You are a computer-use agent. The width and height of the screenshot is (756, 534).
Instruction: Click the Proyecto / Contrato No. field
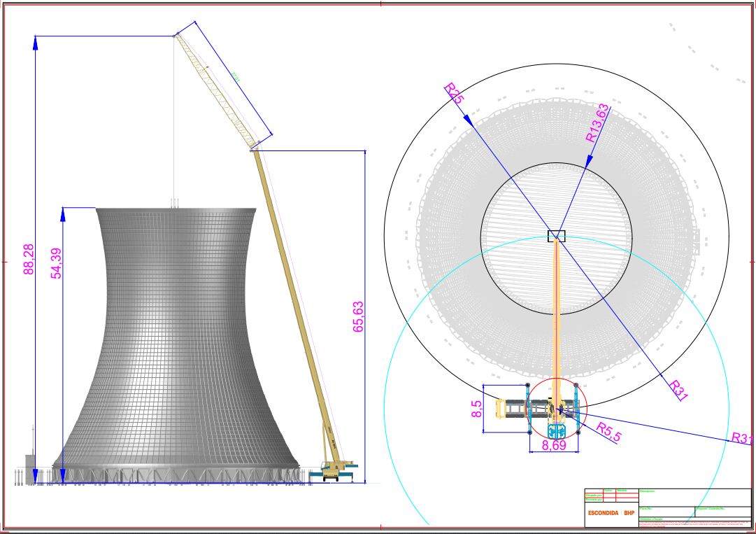[x=723, y=512]
